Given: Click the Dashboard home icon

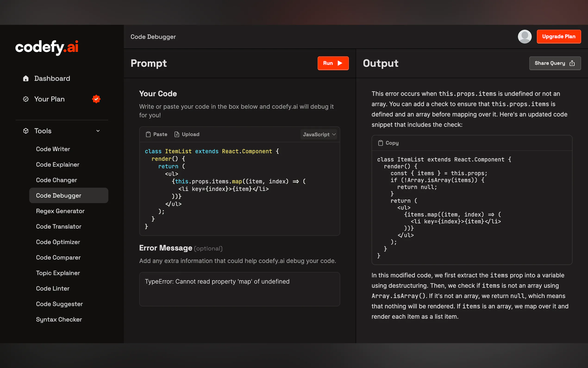Looking at the screenshot, I should (26, 78).
